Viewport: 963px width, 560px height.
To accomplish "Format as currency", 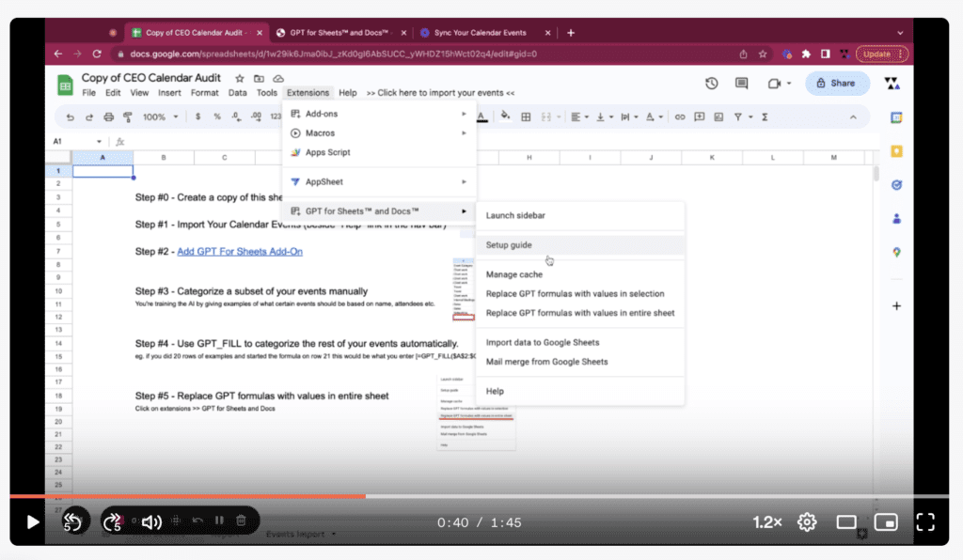I will (197, 117).
